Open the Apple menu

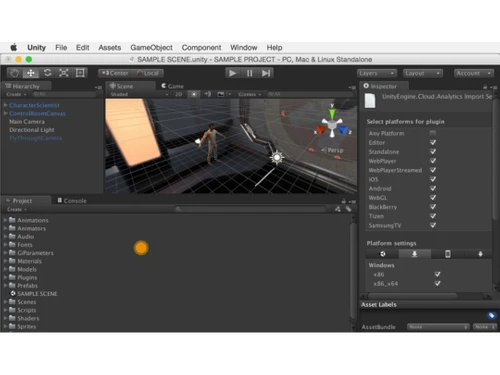point(14,48)
